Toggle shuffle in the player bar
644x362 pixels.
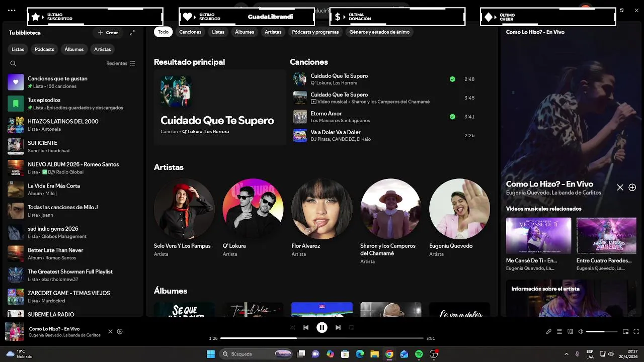point(292,327)
